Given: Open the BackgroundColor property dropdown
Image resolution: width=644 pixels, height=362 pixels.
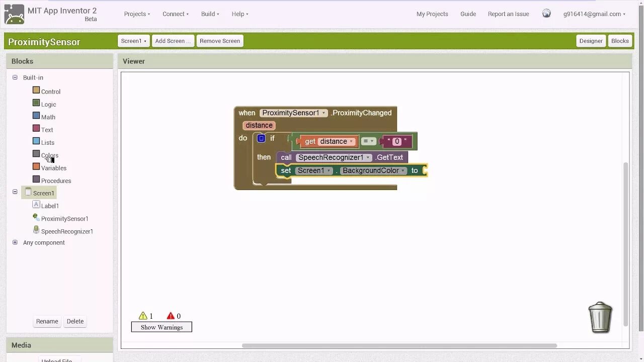Looking at the screenshot, I should point(374,170).
